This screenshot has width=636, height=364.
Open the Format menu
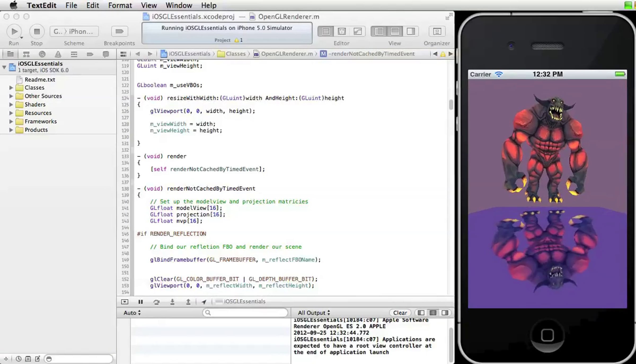click(x=120, y=5)
